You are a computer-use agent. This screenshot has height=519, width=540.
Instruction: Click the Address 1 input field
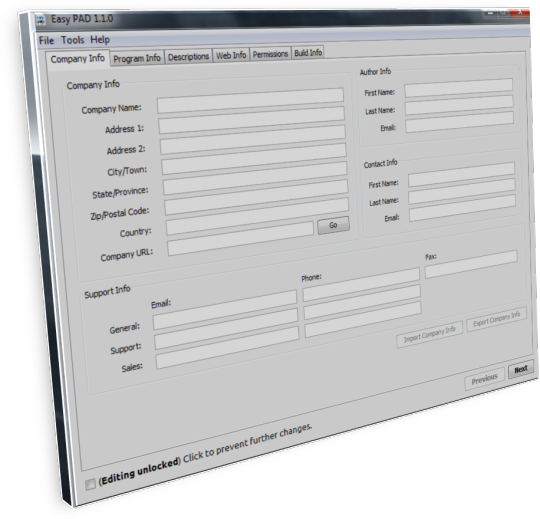252,120
